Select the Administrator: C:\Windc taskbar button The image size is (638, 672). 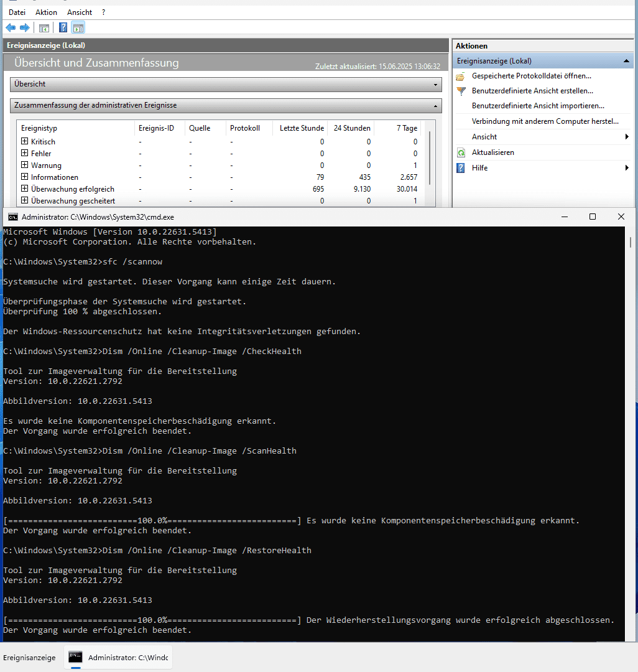click(x=119, y=658)
